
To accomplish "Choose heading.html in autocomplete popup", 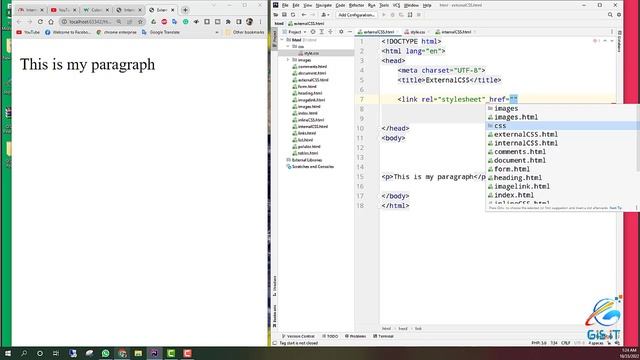I will pos(562,178).
